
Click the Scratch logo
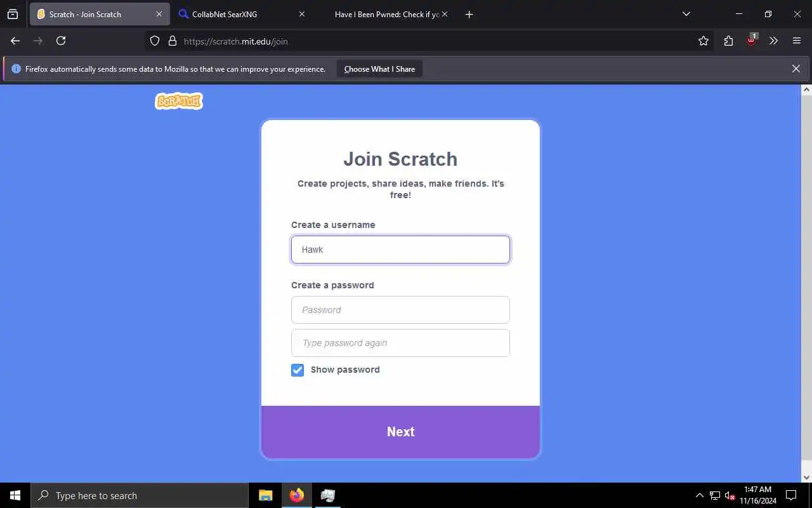click(179, 101)
